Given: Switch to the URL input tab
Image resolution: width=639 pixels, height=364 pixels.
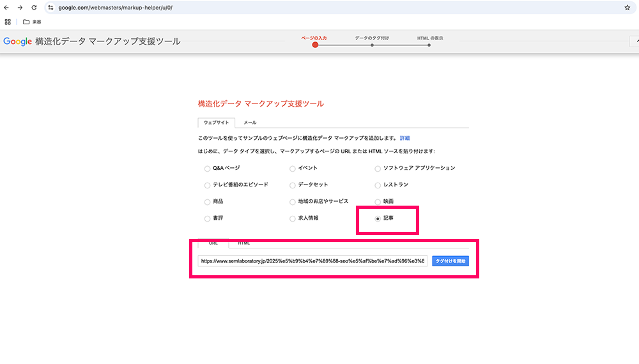Looking at the screenshot, I should point(213,243).
